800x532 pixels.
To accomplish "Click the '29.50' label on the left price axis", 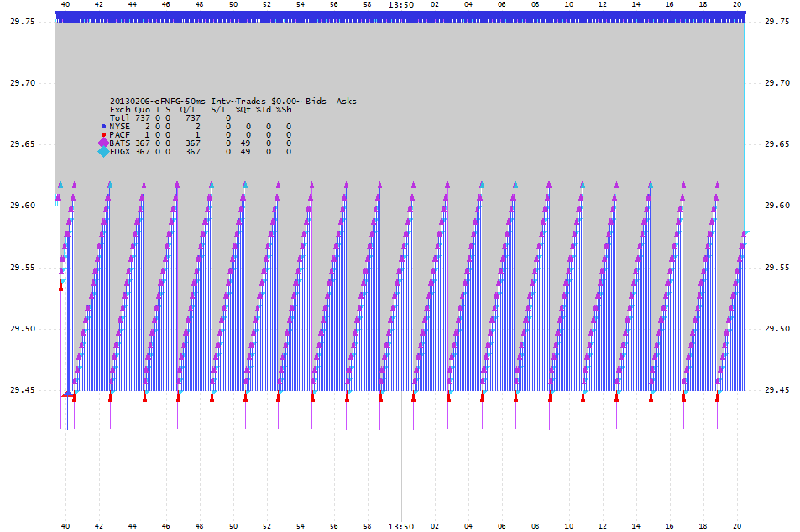I will (23, 328).
